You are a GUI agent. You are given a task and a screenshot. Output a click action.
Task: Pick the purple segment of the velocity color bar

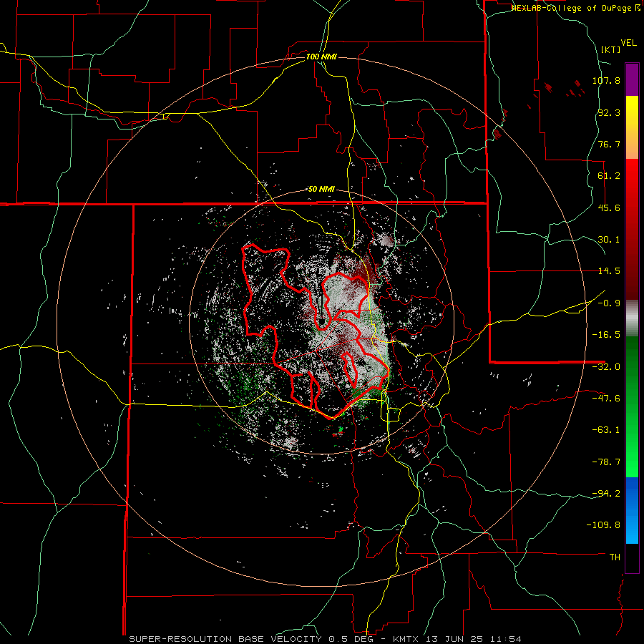[x=632, y=79]
